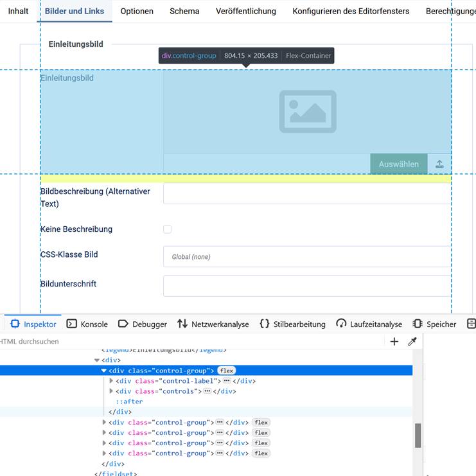Expand the control-label div node
The height and width of the screenshot is (476, 476).
point(111,381)
